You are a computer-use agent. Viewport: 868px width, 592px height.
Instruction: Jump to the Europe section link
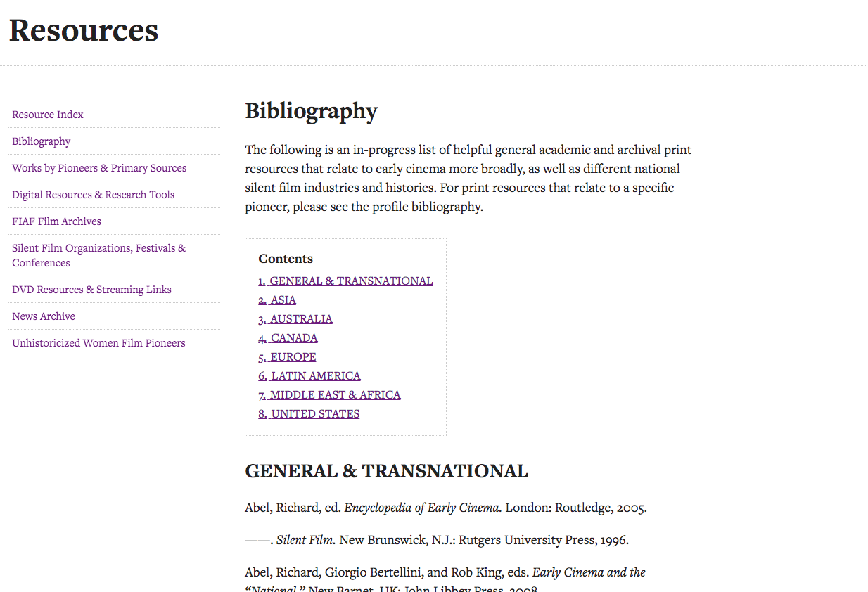click(287, 357)
